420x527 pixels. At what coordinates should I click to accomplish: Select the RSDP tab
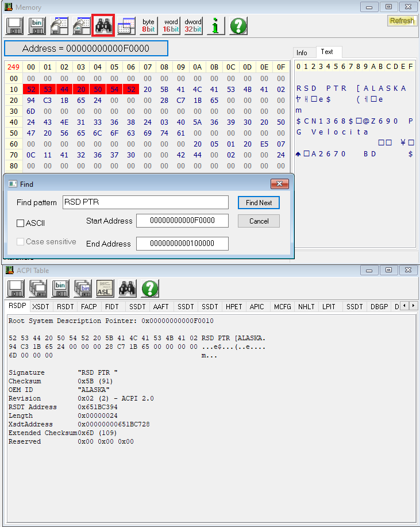click(x=17, y=306)
